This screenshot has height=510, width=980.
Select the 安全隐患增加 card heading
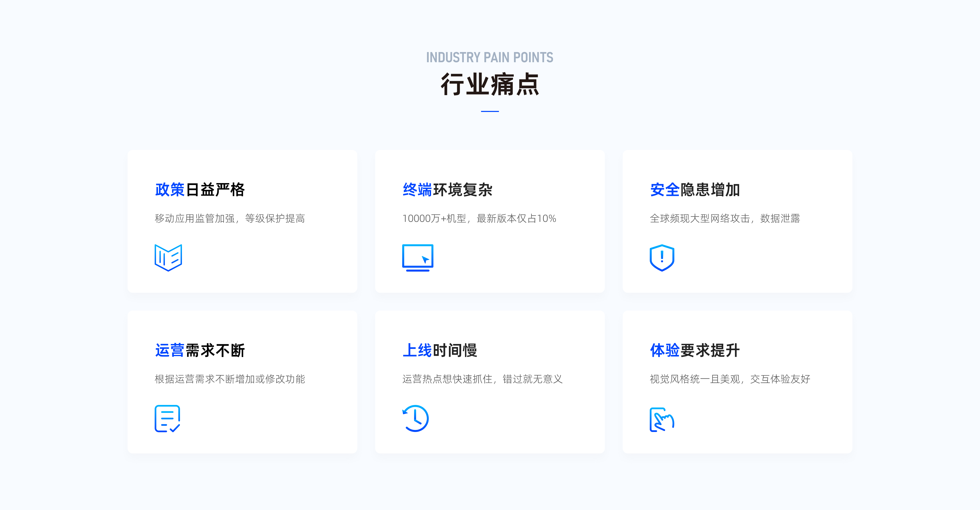695,190
